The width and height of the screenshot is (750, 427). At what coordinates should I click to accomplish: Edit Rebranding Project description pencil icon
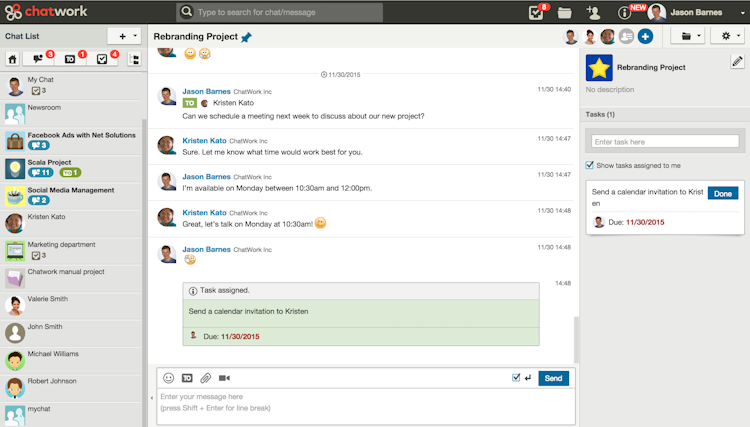737,61
